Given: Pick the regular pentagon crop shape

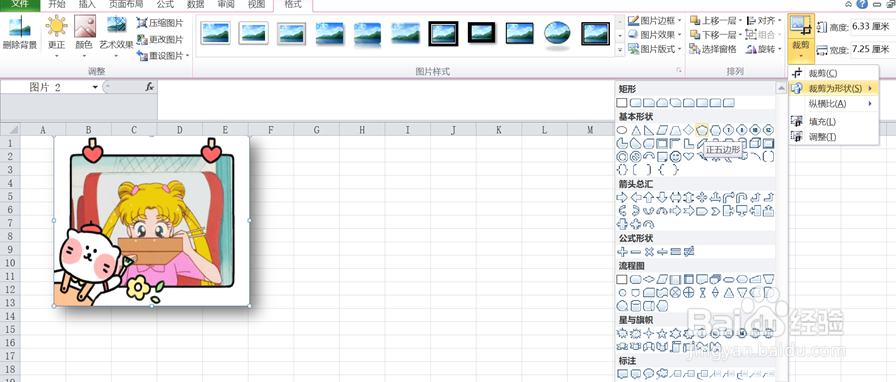Looking at the screenshot, I should [x=702, y=130].
